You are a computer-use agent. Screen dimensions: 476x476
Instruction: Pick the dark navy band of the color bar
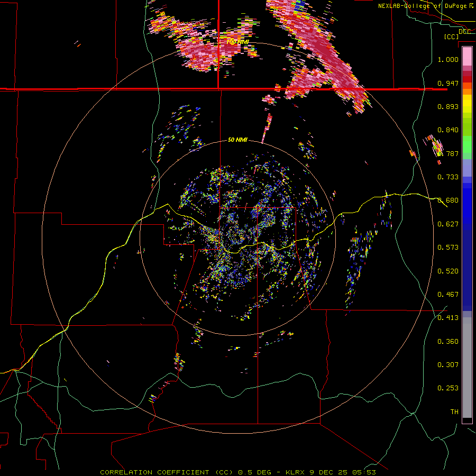point(467,270)
